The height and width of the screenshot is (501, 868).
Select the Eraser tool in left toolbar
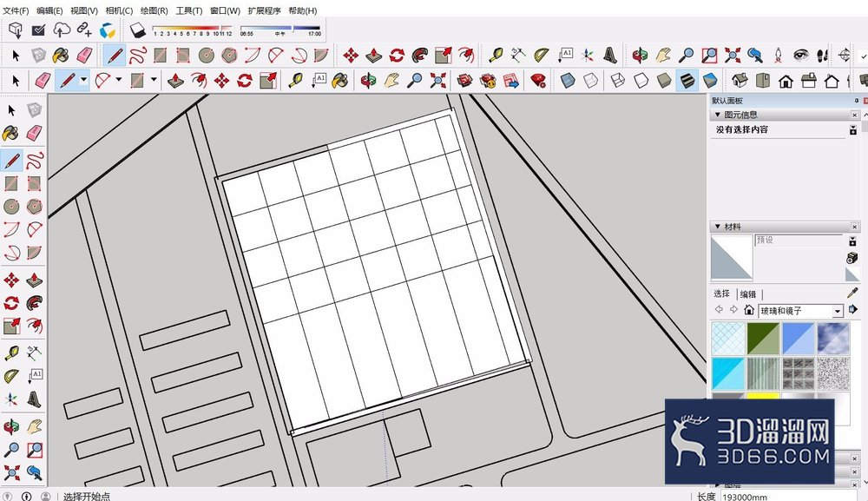[34, 133]
